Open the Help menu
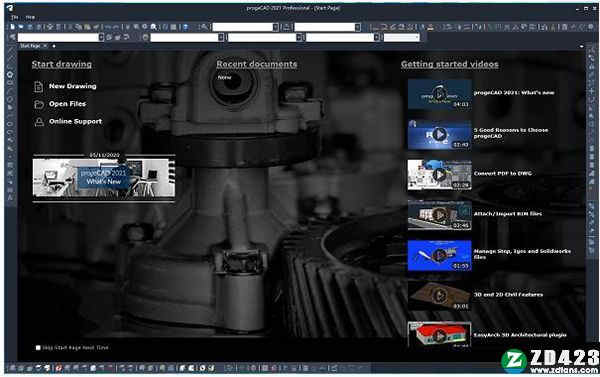Screen dimensions: 600x377 coord(30,17)
